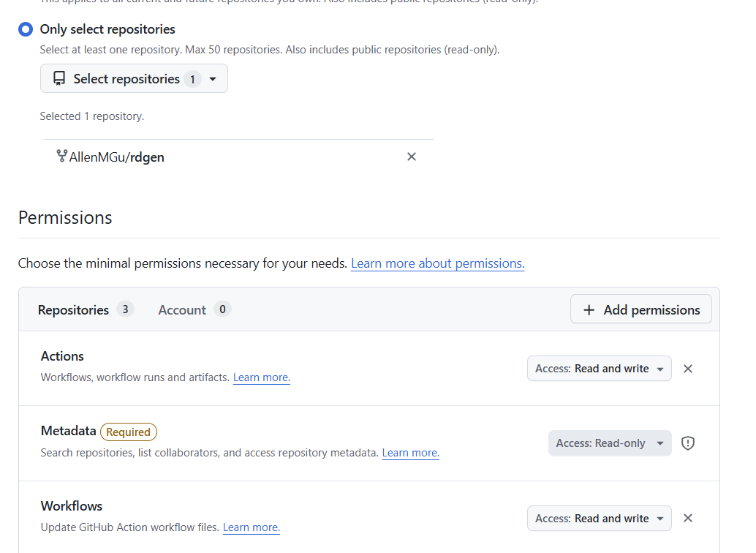Screen dimensions: 756x553
Task: Open the Actions 'Learn more' link
Action: (x=262, y=377)
